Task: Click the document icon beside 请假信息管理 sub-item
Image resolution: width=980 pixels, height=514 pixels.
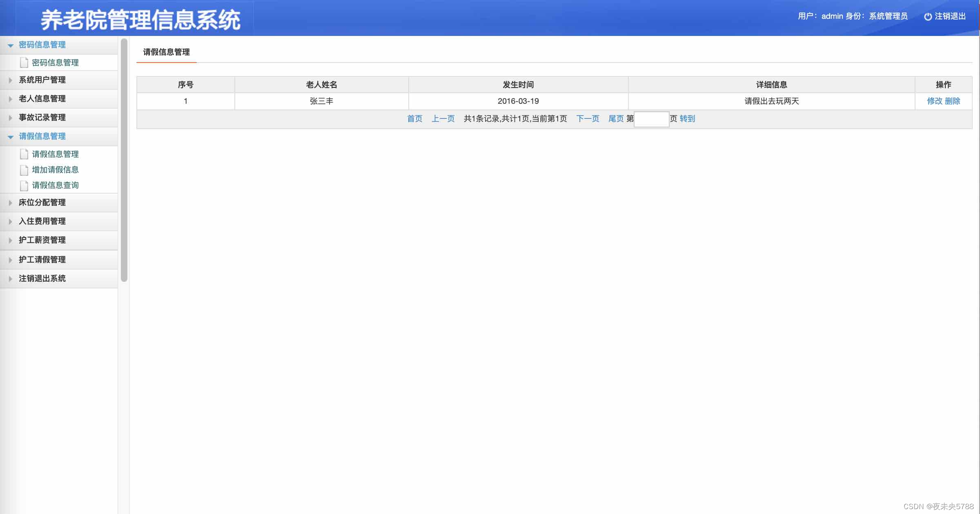Action: [24, 154]
